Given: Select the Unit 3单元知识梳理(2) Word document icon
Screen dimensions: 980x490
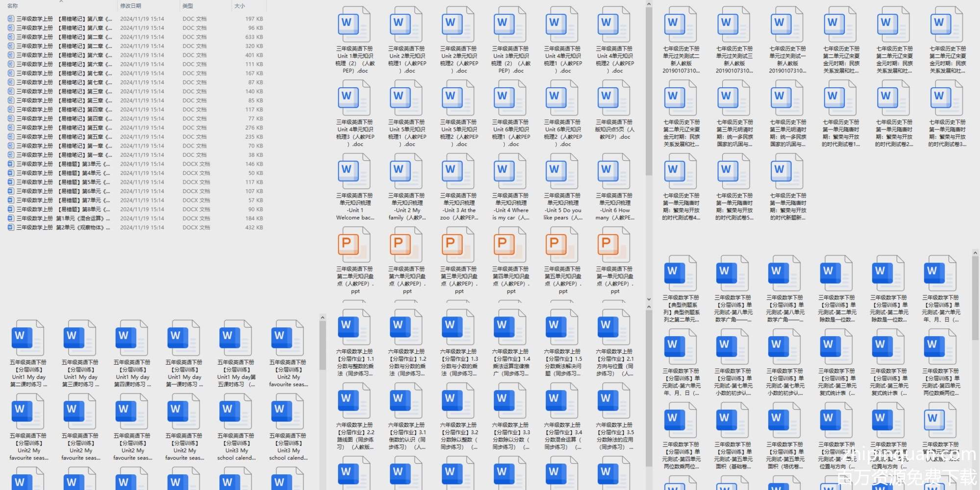Looking at the screenshot, I should click(x=510, y=24).
